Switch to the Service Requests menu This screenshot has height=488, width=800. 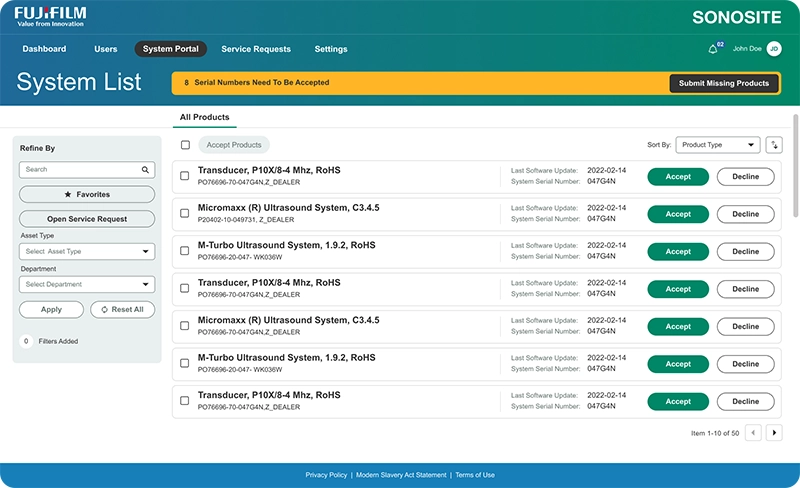(x=256, y=49)
